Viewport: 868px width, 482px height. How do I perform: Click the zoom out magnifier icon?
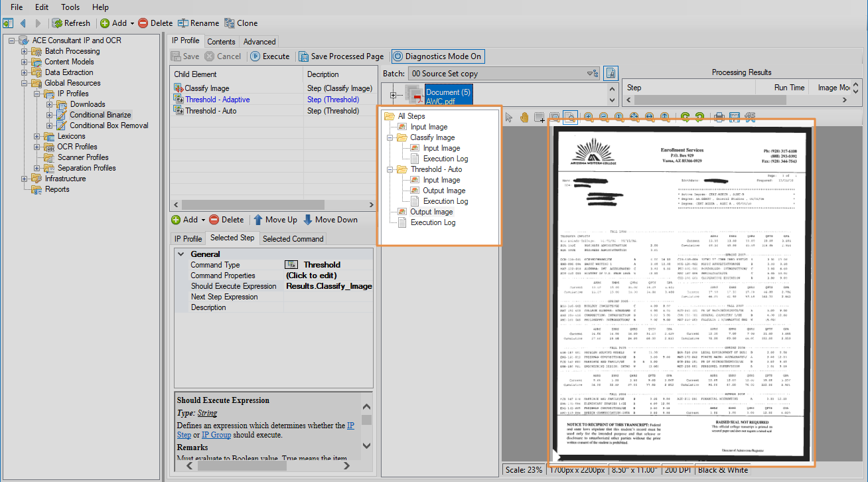pos(603,118)
